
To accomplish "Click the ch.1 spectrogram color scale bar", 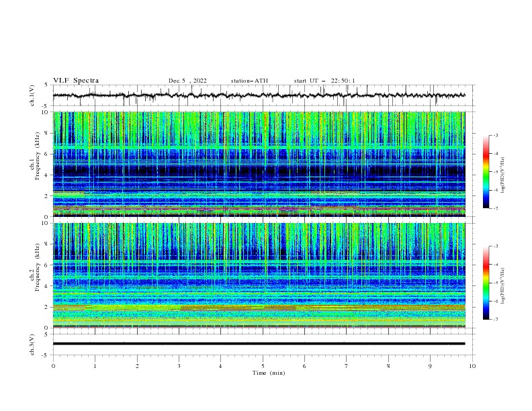I will pos(486,172).
